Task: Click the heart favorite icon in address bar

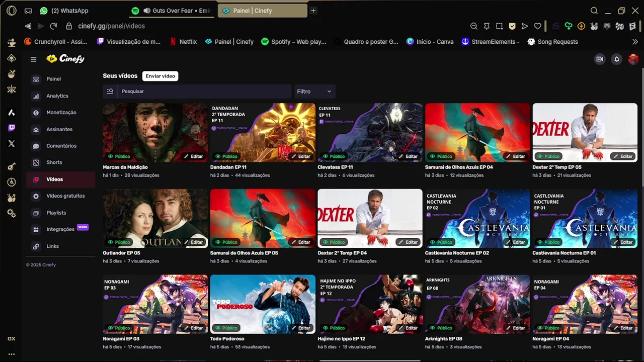Action: pyautogui.click(x=537, y=26)
